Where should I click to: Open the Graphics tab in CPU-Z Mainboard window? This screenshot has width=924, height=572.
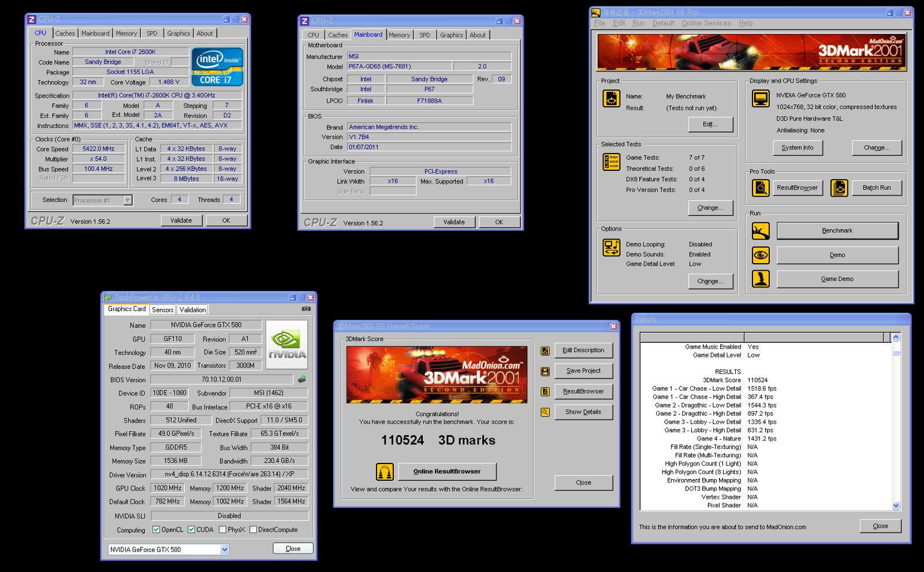(452, 35)
